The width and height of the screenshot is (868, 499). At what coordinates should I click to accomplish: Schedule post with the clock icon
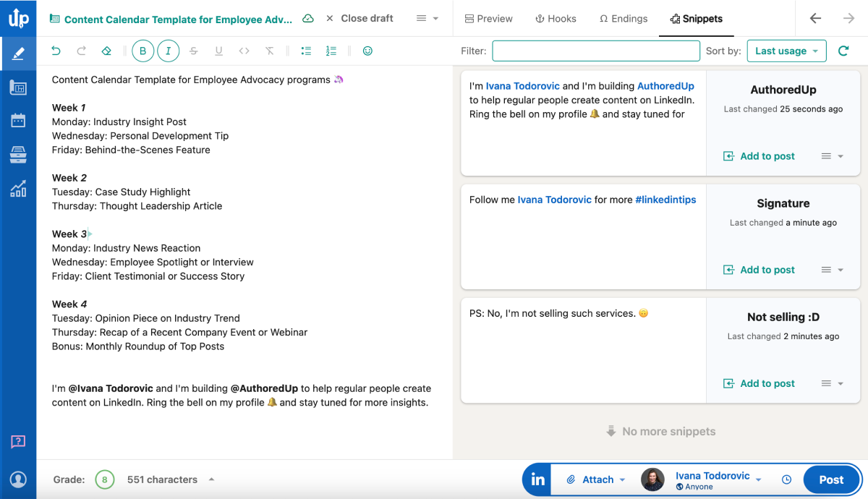coord(786,479)
